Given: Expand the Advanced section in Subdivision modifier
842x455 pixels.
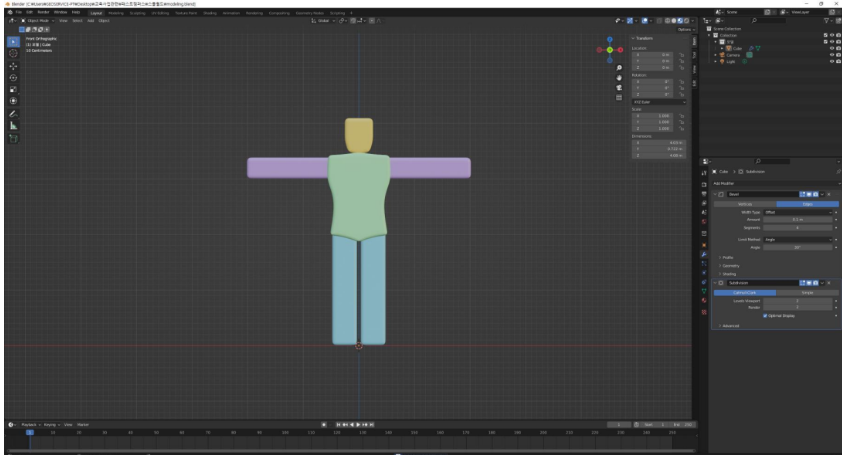Looking at the screenshot, I should [730, 325].
